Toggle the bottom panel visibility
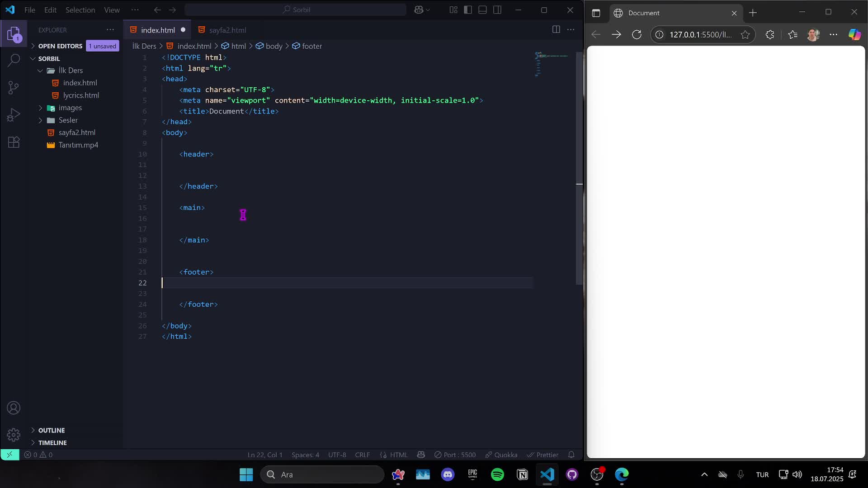The height and width of the screenshot is (488, 868). [x=482, y=9]
